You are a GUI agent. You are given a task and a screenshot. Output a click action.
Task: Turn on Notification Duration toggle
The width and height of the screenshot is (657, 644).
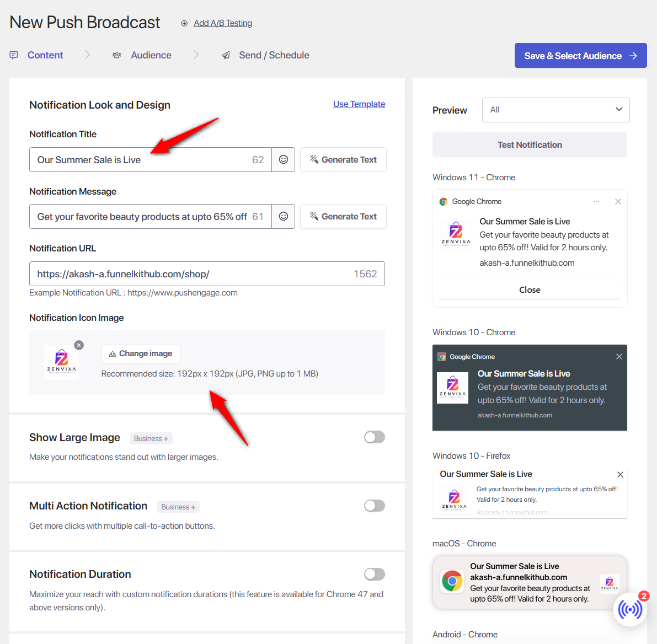(x=374, y=574)
